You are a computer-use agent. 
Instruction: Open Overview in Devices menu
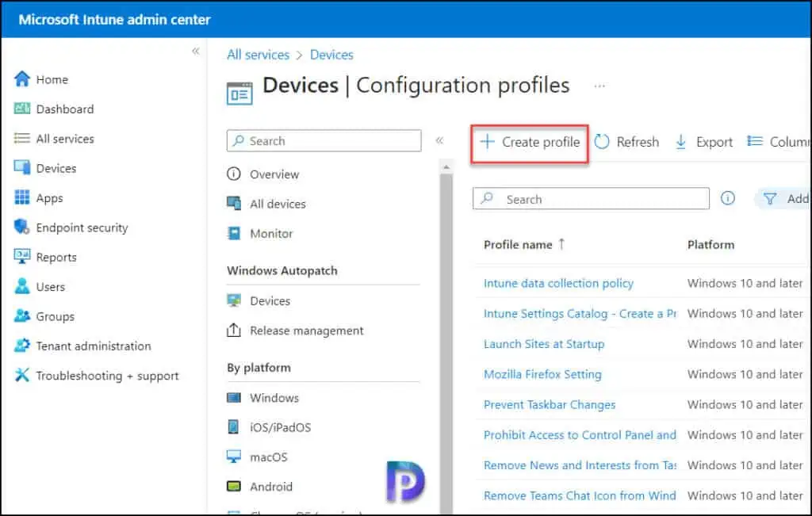tap(274, 174)
